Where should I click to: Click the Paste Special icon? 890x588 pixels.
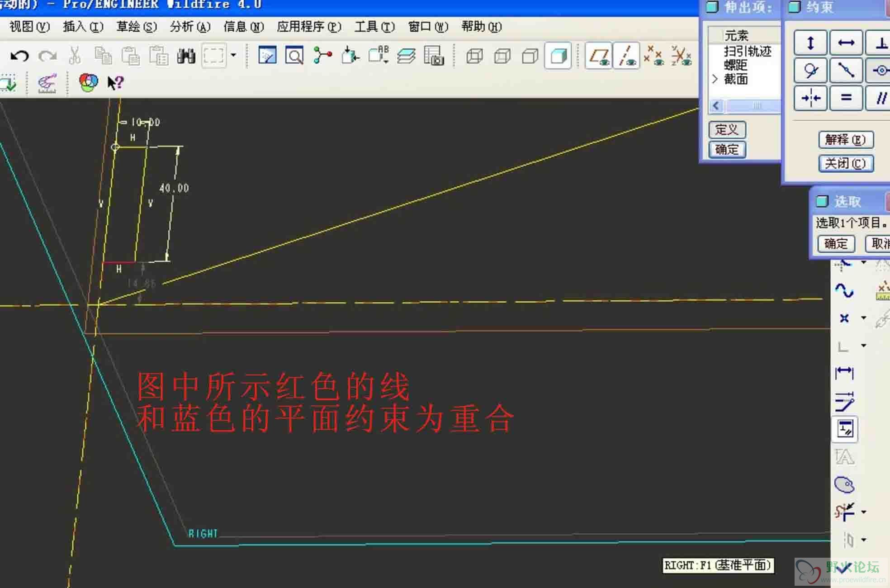[159, 55]
